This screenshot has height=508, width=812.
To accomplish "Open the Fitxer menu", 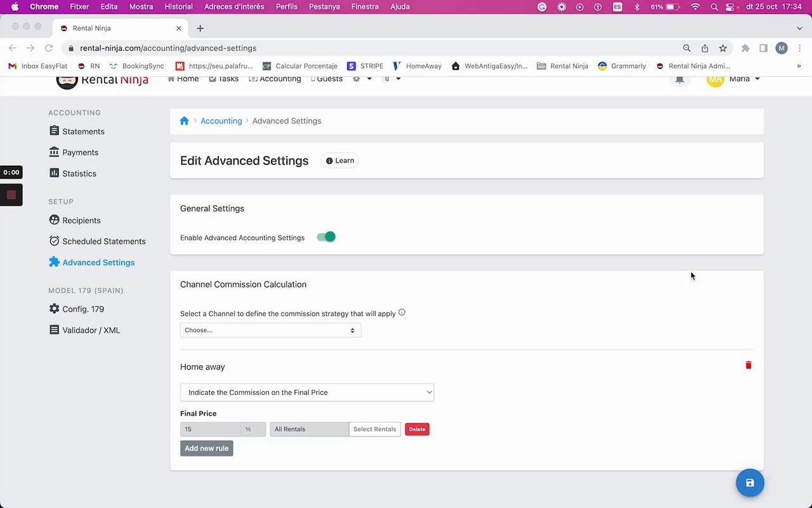I will (79, 7).
